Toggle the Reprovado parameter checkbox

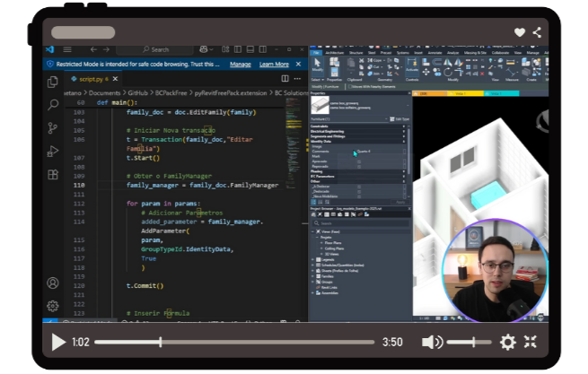(x=359, y=167)
